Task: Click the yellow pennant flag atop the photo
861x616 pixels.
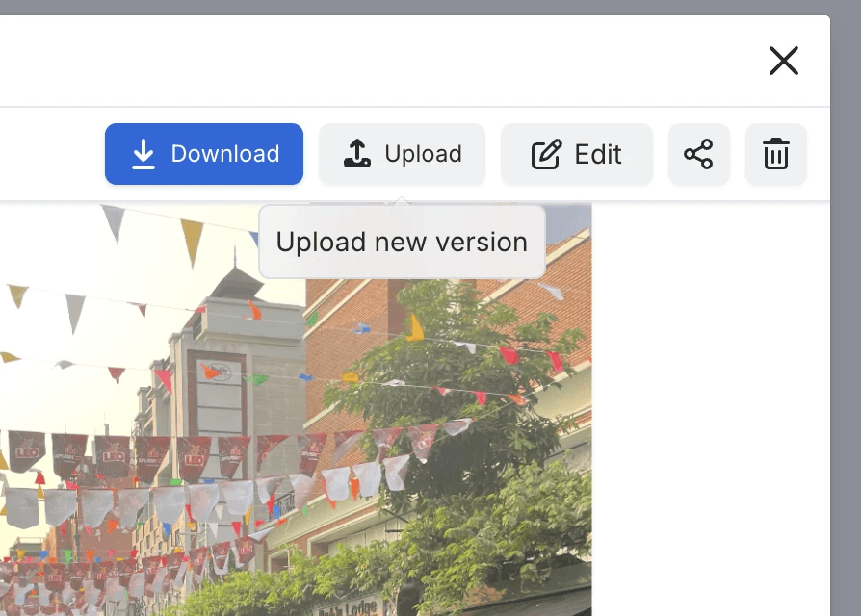Action: pyautogui.click(x=192, y=241)
